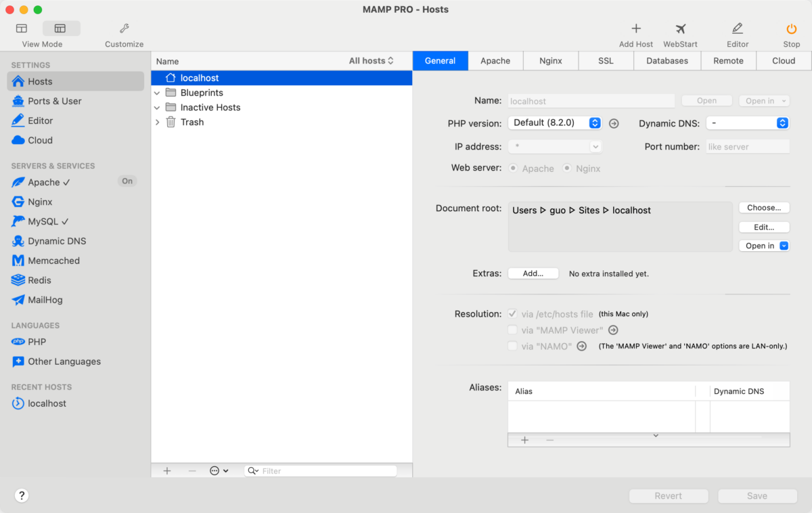The width and height of the screenshot is (812, 513).
Task: Click the host Name input field
Action: pyautogui.click(x=591, y=101)
